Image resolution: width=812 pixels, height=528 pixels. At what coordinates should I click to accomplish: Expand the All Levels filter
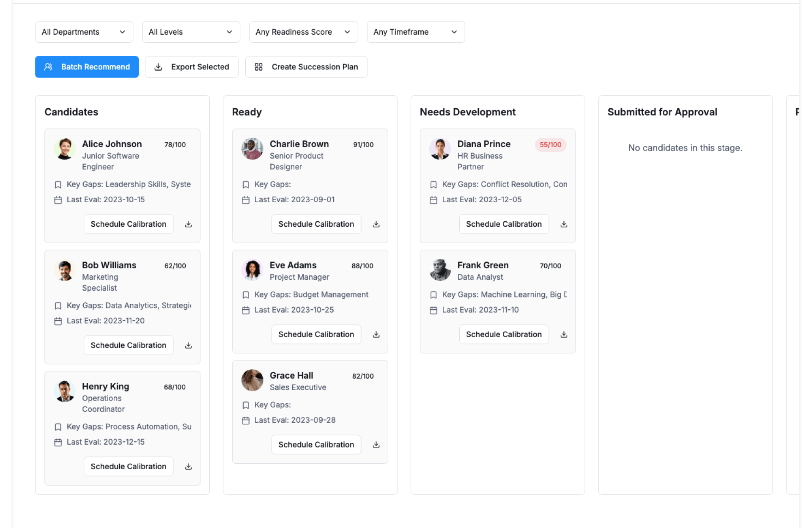[x=191, y=32]
